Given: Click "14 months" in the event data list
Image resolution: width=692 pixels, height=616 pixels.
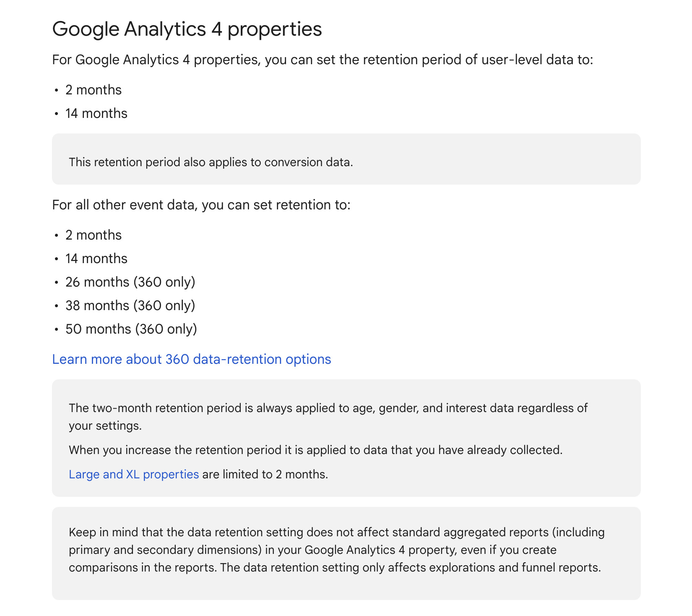Looking at the screenshot, I should (96, 259).
